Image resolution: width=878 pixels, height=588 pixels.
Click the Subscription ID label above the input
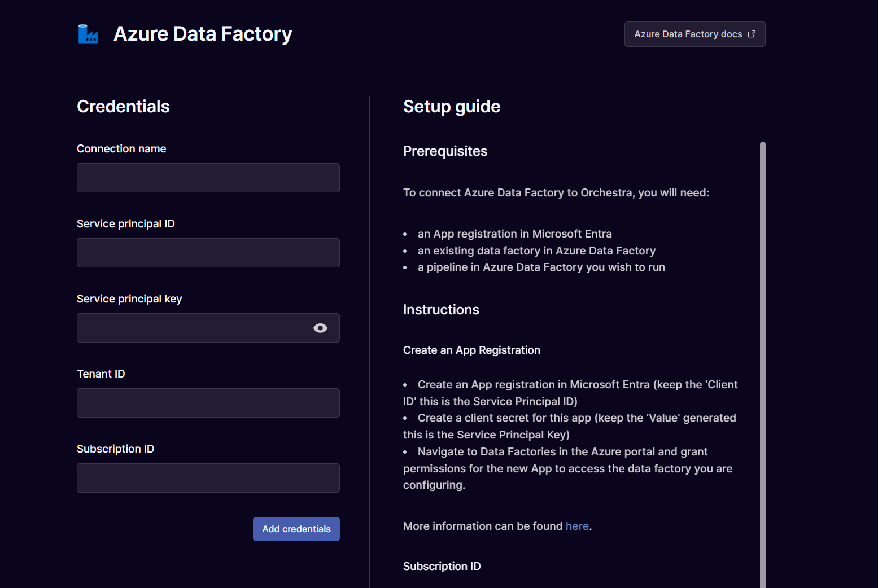116,449
